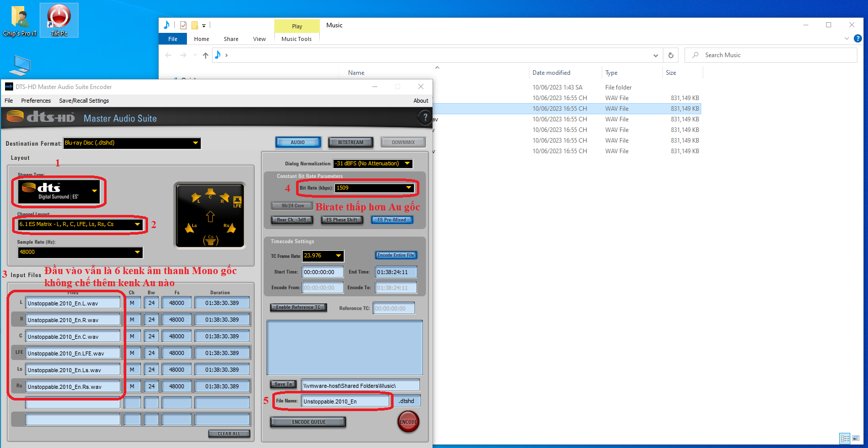Switch to the AUDIO tab
868x448 pixels.
298,143
